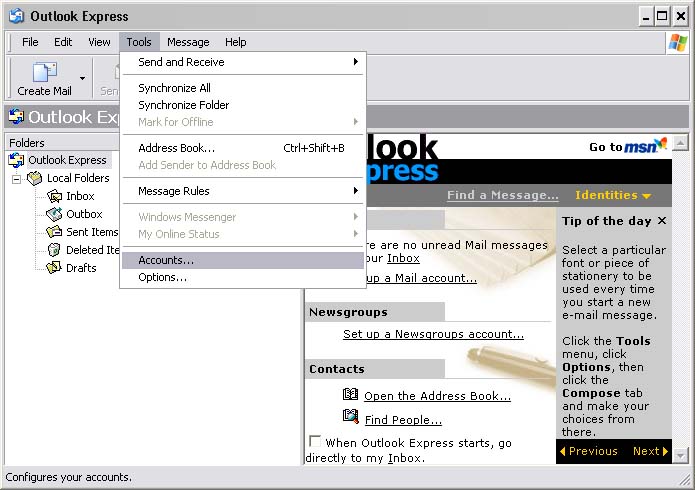This screenshot has width=695, height=490.
Task: Select the Inbox folder label
Action: (80, 196)
